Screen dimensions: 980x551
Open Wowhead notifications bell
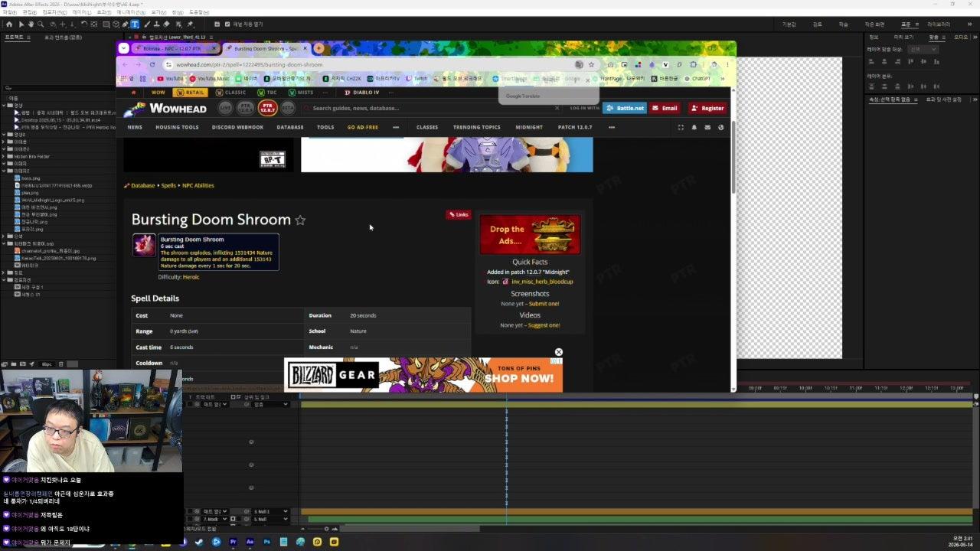694,127
